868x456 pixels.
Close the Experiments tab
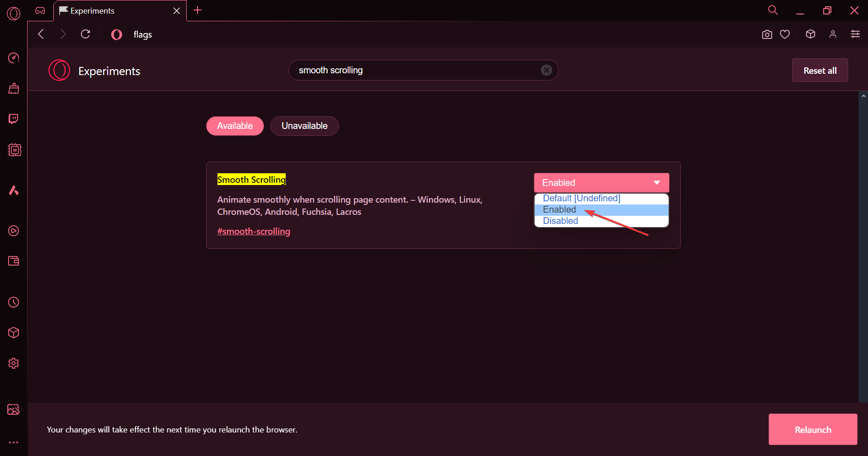(x=177, y=11)
